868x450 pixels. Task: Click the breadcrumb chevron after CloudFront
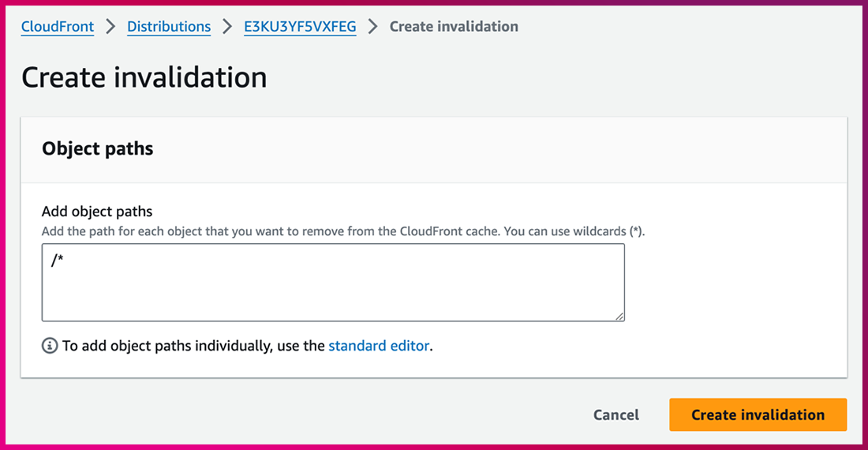tap(110, 27)
